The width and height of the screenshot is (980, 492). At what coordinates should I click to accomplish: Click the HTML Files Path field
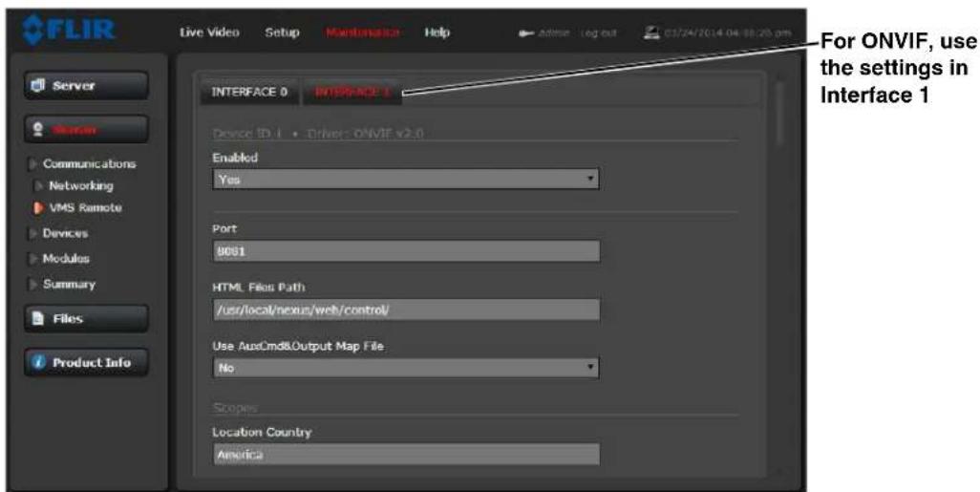(x=406, y=310)
